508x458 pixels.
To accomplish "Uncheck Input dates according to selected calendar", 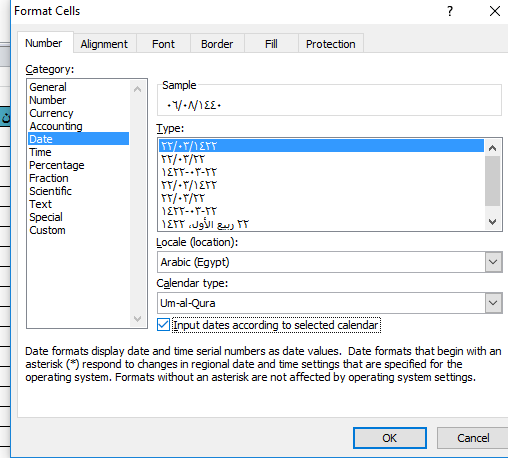I will point(163,325).
